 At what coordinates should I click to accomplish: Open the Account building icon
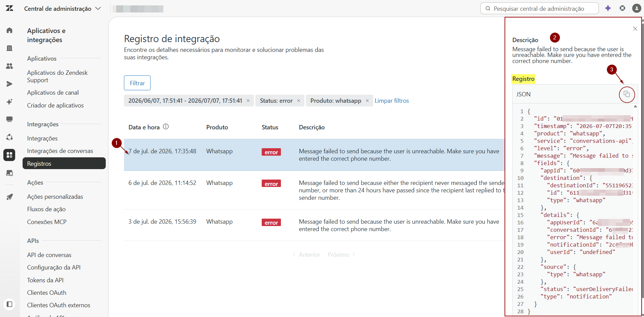tap(9, 48)
